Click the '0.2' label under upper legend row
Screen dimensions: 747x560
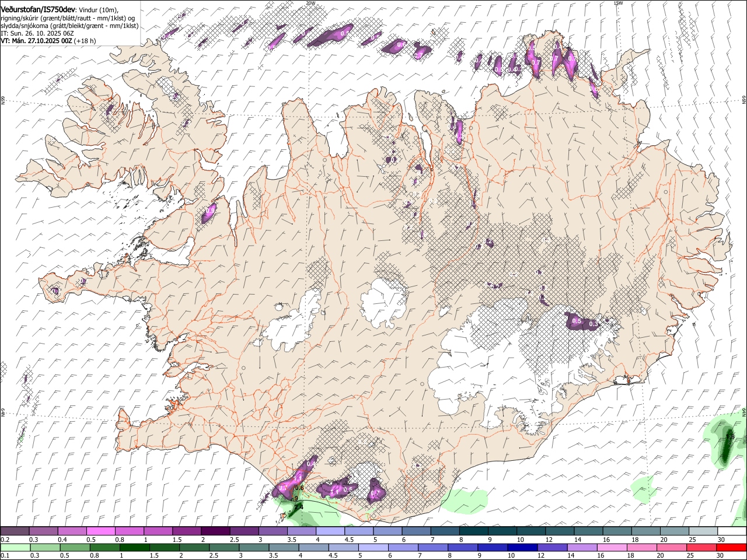(x=4, y=540)
